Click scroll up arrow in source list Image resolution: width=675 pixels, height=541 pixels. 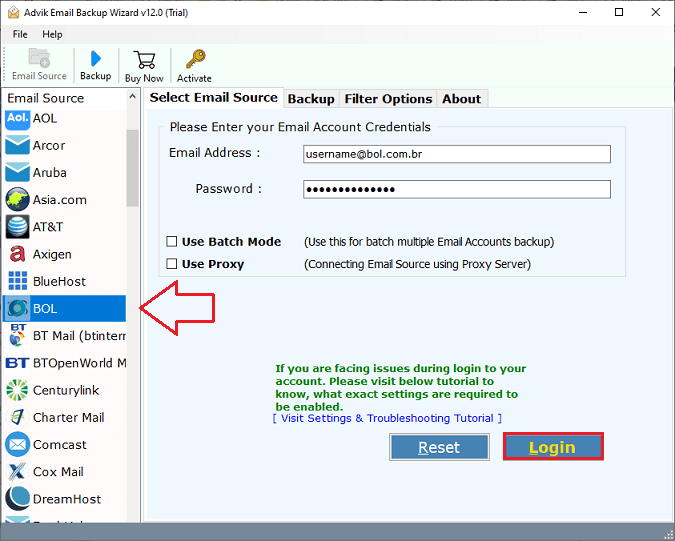(x=133, y=97)
